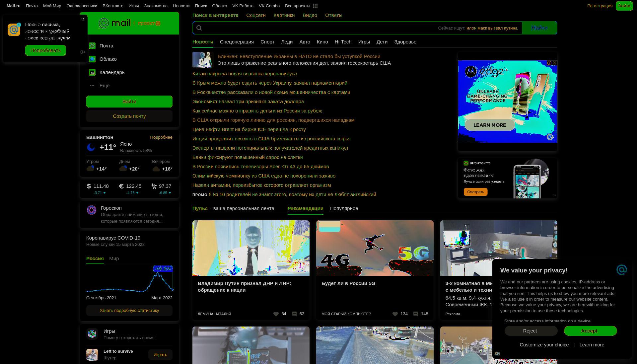
Task: Click the COVID cases chart
Action: [x=129, y=279]
